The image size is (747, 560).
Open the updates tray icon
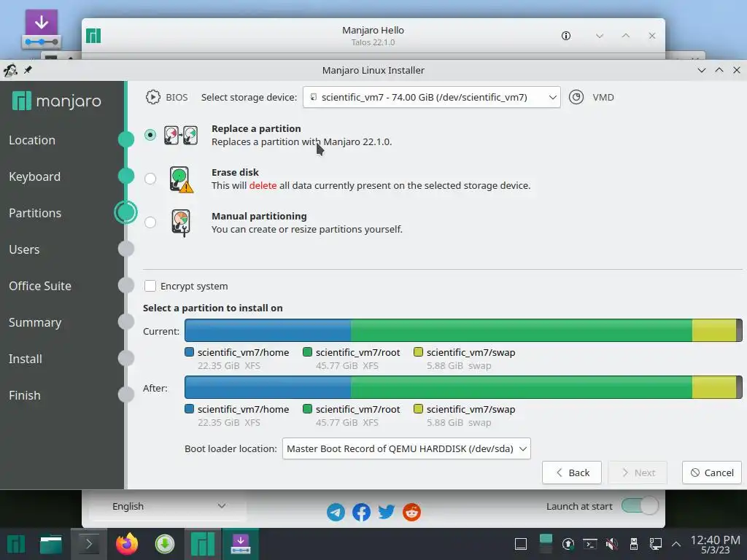[x=568, y=544]
